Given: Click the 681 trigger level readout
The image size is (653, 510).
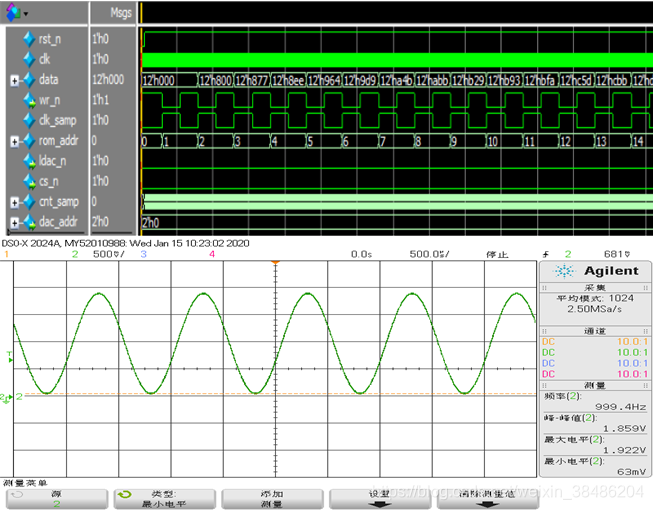Looking at the screenshot, I should 617,254.
